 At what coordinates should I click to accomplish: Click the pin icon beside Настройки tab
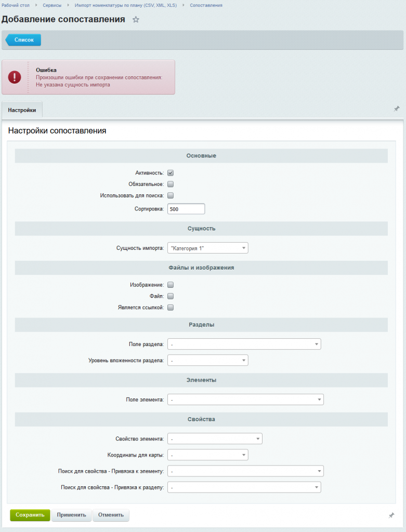point(397,109)
